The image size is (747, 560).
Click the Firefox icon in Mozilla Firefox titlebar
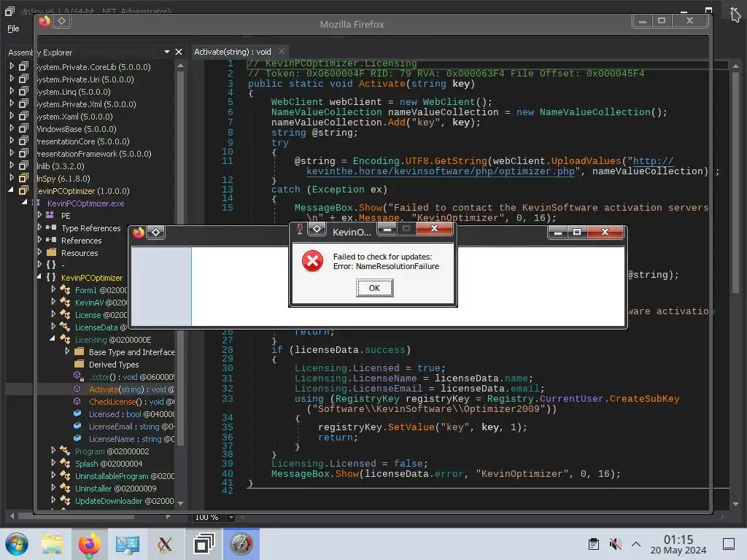click(x=44, y=21)
